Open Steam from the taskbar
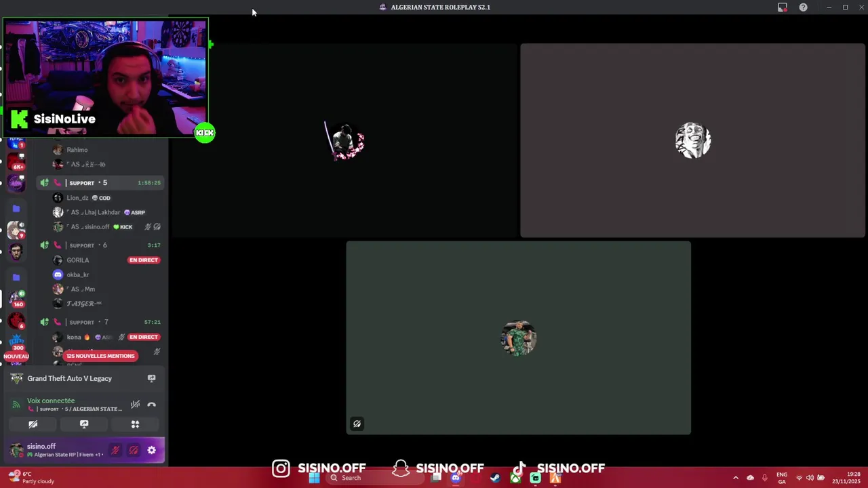This screenshot has width=868, height=488. (496, 478)
